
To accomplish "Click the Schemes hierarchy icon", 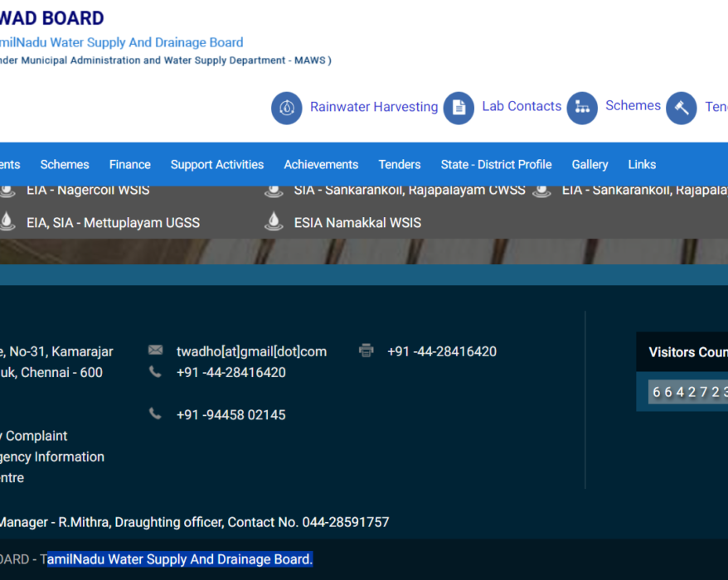I will pos(582,108).
